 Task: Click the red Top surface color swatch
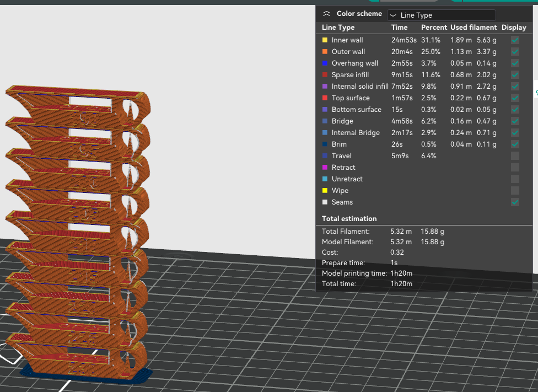point(325,98)
